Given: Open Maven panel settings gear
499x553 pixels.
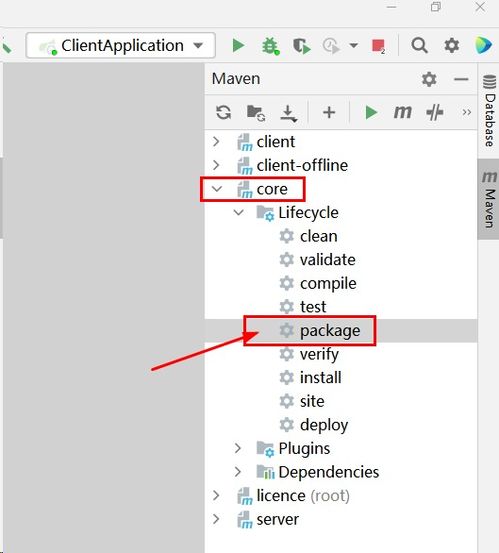Looking at the screenshot, I should pos(429,79).
